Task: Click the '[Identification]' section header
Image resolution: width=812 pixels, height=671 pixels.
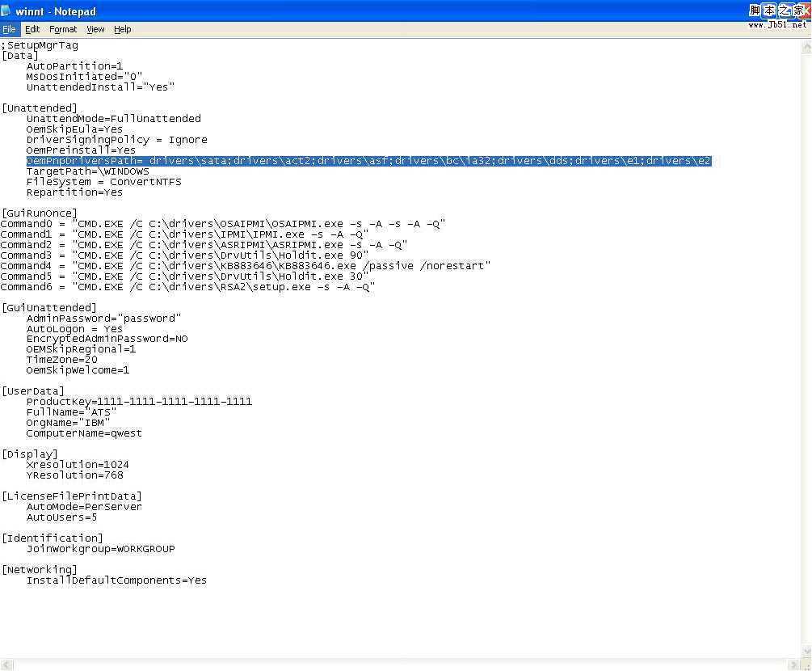Action: click(x=53, y=538)
